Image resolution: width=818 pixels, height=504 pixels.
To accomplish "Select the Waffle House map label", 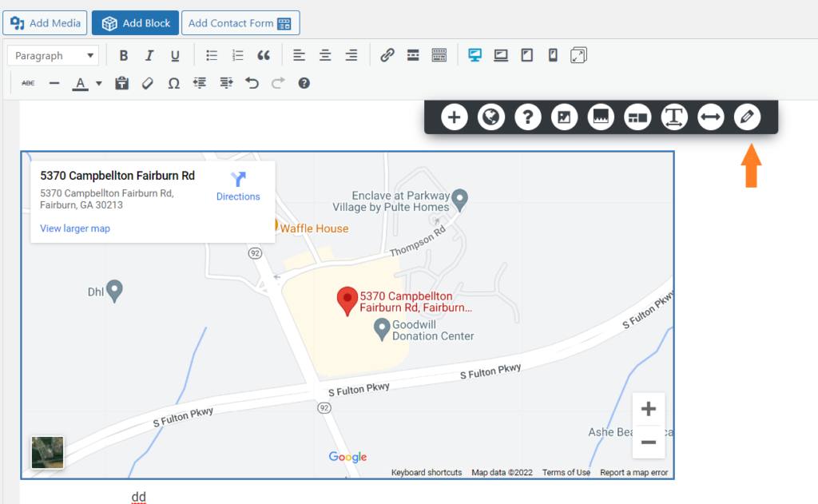I will tap(314, 228).
